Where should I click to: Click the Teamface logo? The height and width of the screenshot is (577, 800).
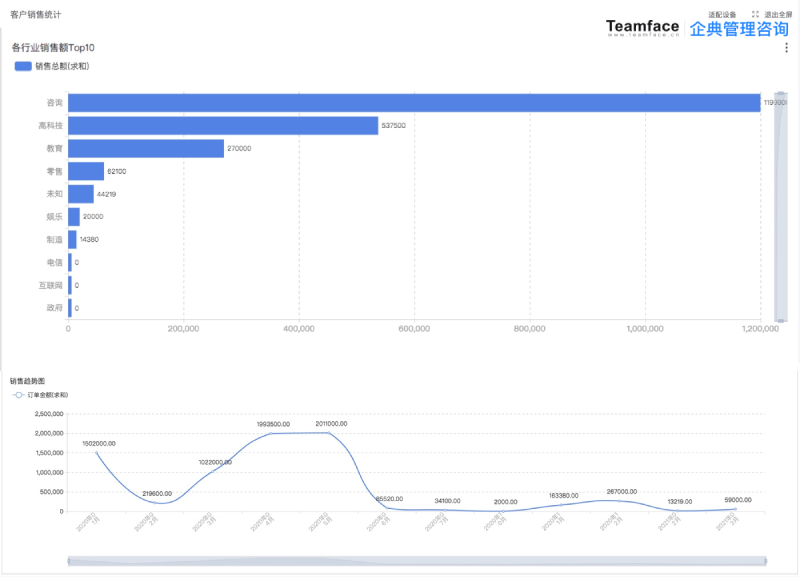tap(642, 28)
